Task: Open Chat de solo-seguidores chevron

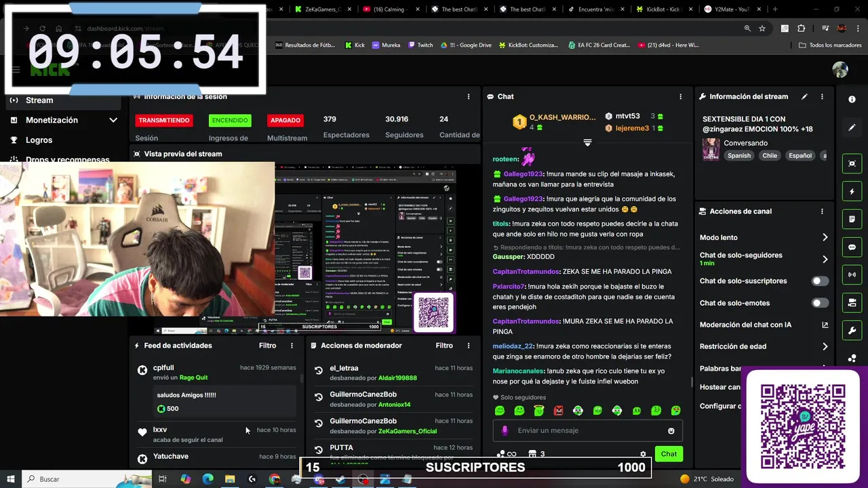Action: point(825,259)
